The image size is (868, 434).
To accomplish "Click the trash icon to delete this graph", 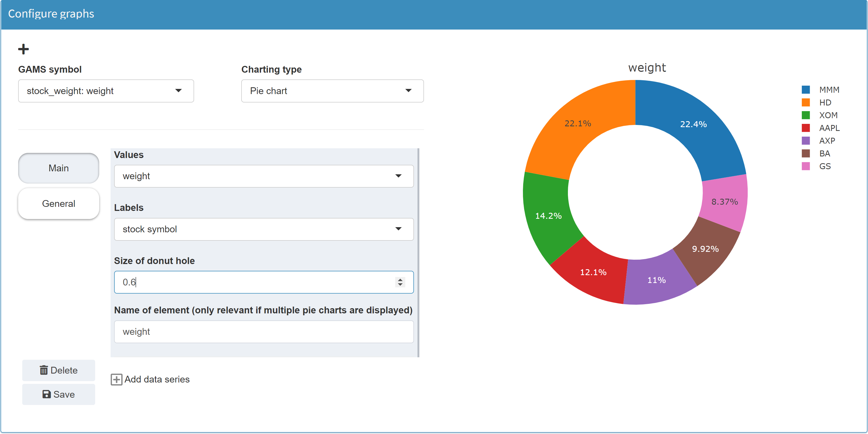I will (44, 370).
